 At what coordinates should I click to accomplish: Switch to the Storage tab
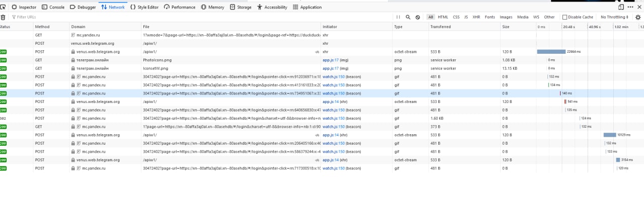(x=240, y=7)
